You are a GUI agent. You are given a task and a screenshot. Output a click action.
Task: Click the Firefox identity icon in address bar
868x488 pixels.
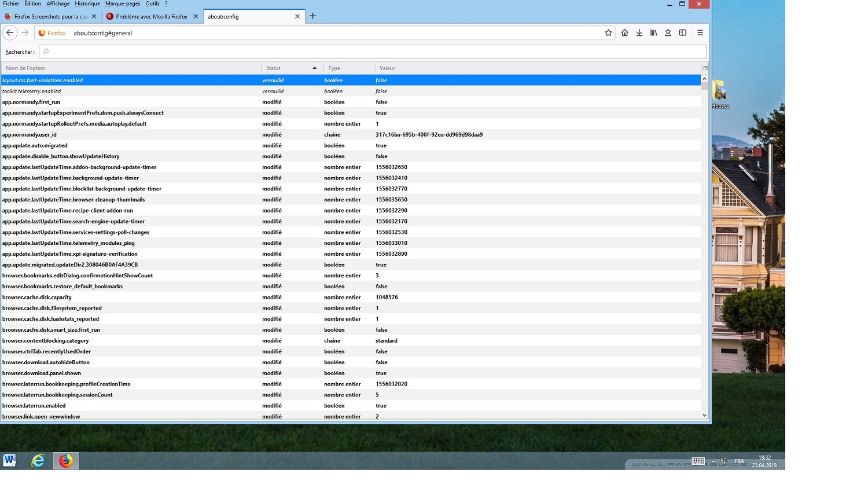(52, 33)
